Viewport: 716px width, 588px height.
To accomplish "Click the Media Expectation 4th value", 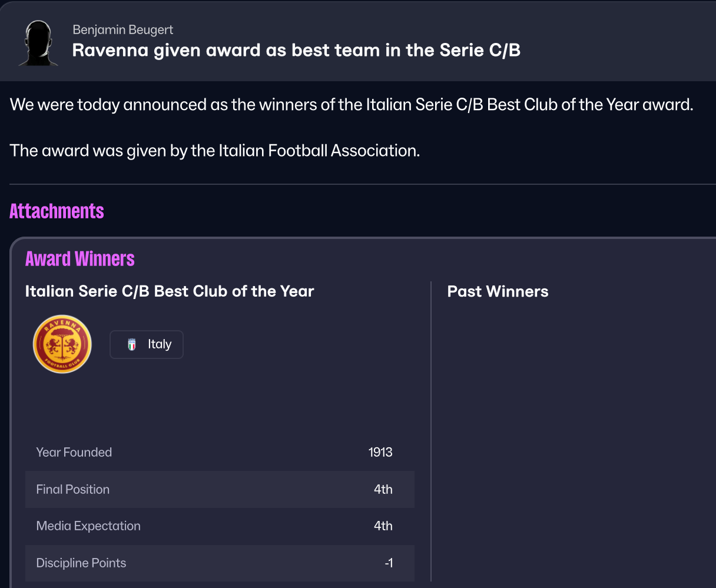I will 383,526.
